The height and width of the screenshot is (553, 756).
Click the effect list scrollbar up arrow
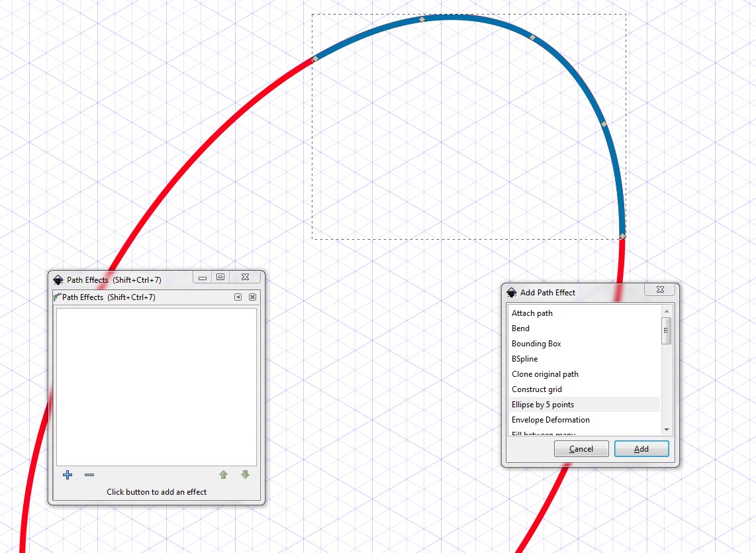tap(667, 311)
